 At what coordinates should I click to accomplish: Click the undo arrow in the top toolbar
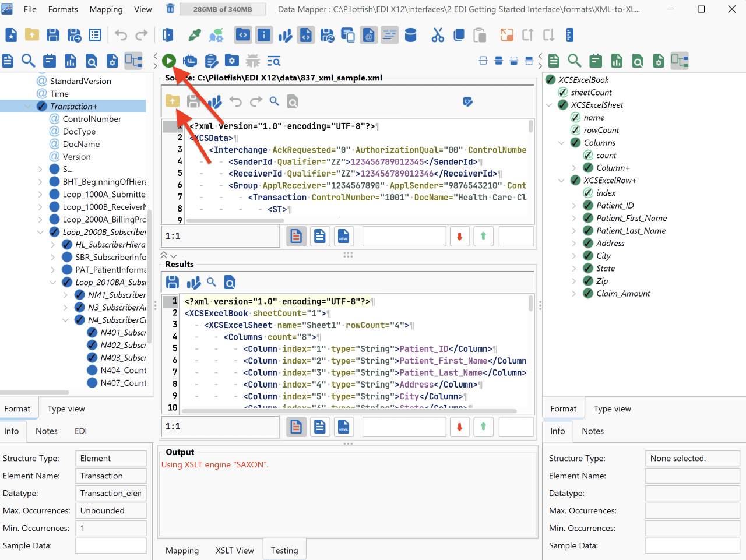(x=121, y=35)
